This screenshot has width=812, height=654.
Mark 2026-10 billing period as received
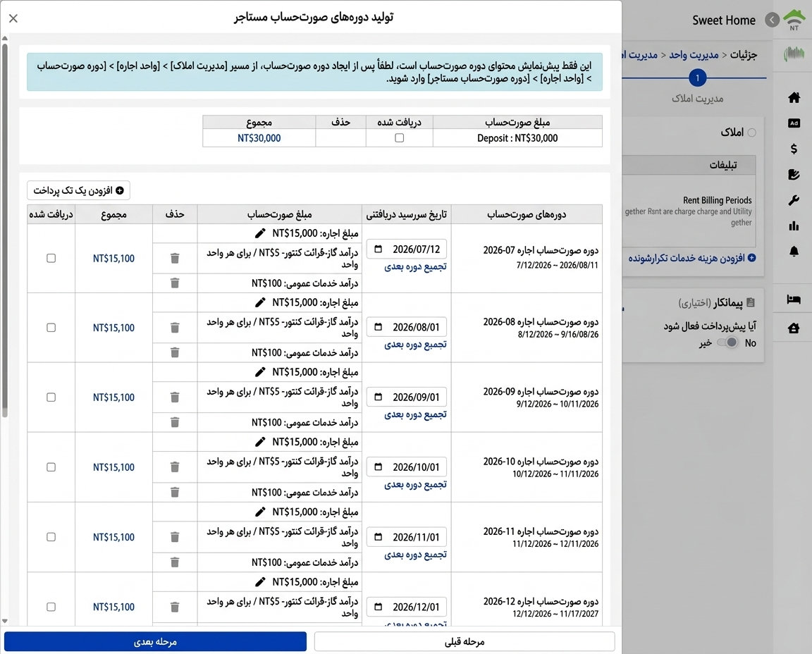[51, 467]
